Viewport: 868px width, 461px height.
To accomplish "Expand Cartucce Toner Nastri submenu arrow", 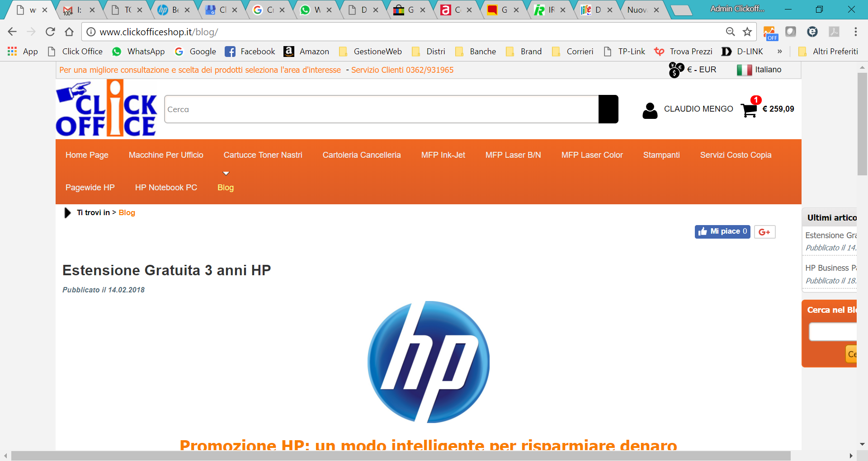I will point(226,173).
